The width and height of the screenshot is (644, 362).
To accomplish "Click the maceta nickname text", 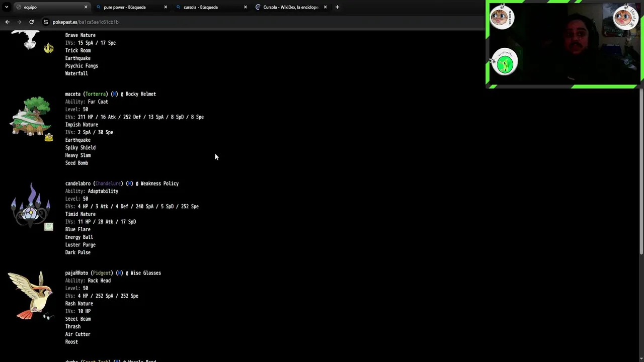I will click(x=73, y=94).
